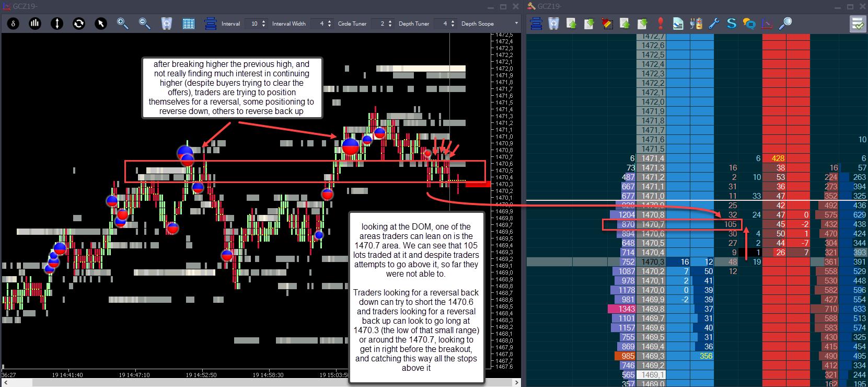Click the 19 14:47:10 time axis label
The image size is (868, 387).
134,375
